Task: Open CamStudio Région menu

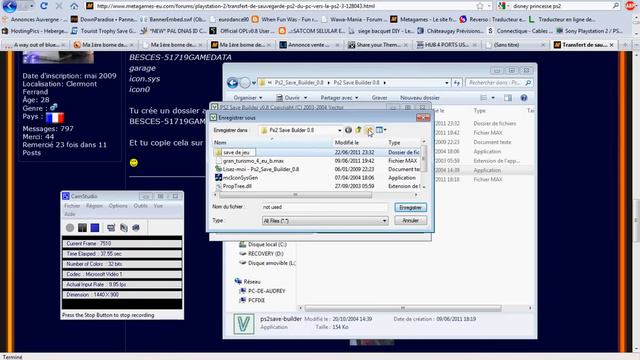Action: click(94, 206)
